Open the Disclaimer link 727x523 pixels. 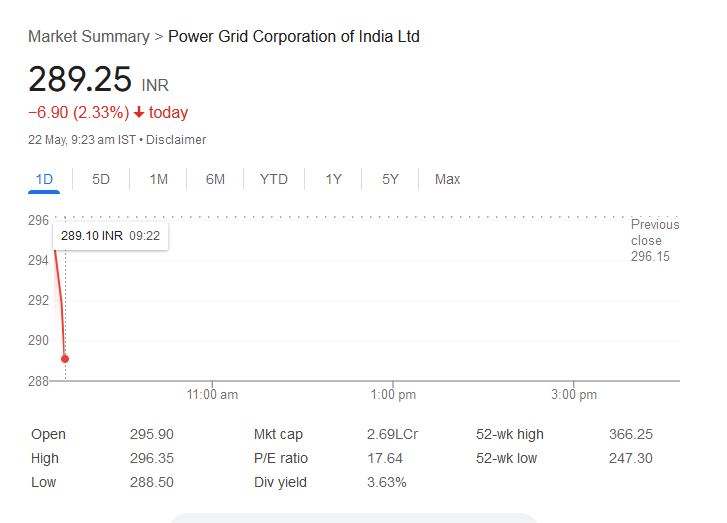(x=176, y=140)
